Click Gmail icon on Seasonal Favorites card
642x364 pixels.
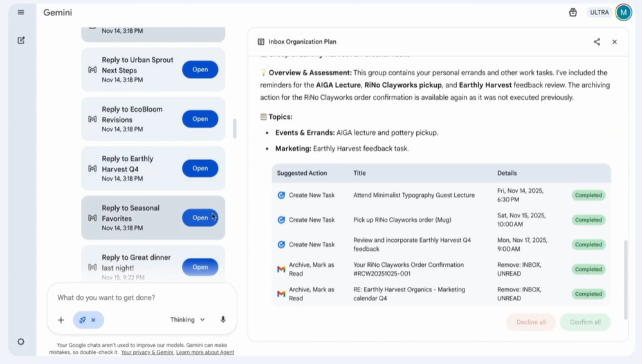(93, 218)
